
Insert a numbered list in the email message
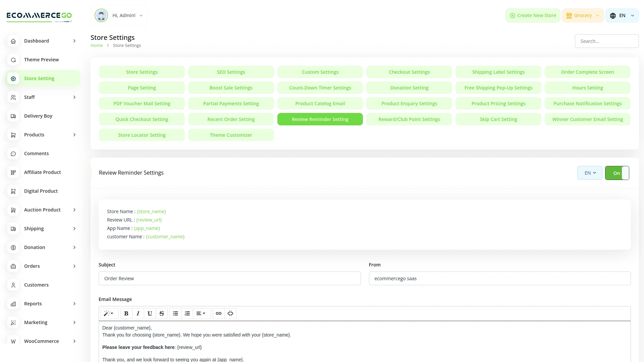tap(187, 313)
